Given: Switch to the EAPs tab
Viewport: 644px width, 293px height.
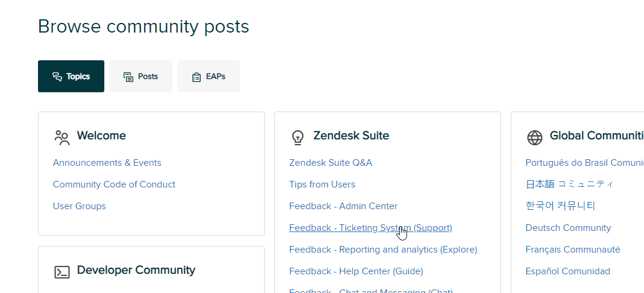Looking at the screenshot, I should 209,77.
